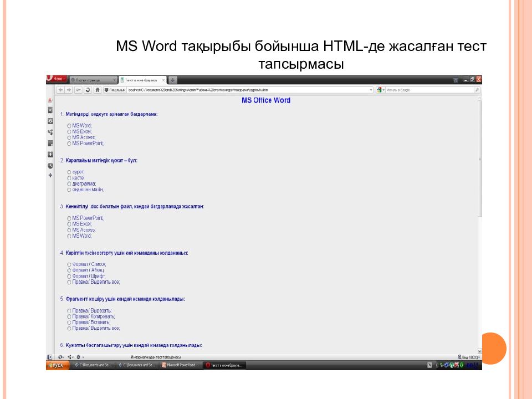Select the диаграмма radio option
Screen dimensions: 532x399
click(x=69, y=184)
